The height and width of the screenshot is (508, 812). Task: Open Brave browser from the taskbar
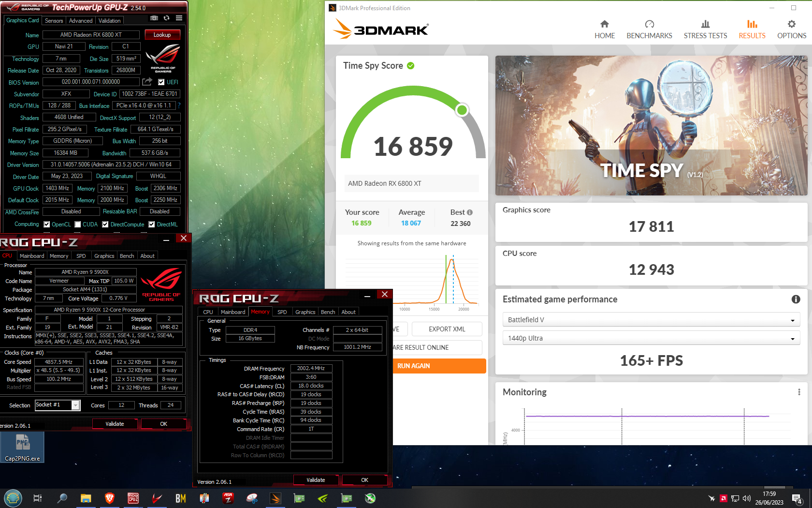(x=110, y=498)
